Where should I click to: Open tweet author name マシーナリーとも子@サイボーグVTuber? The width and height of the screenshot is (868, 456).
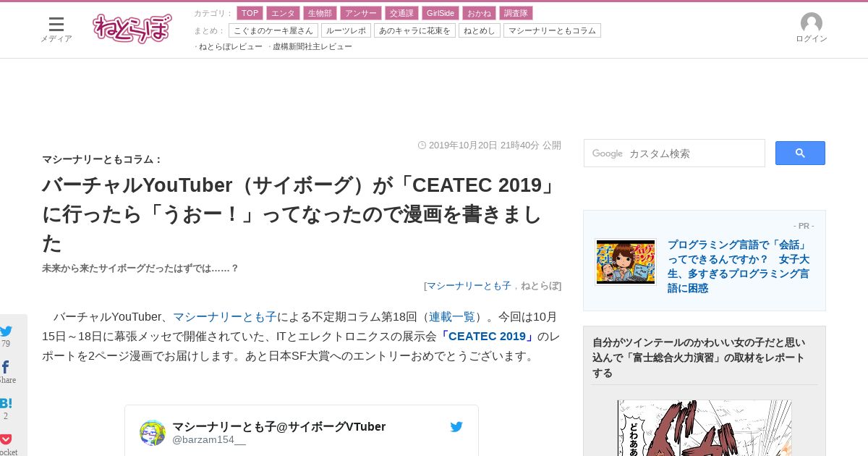coord(278,426)
